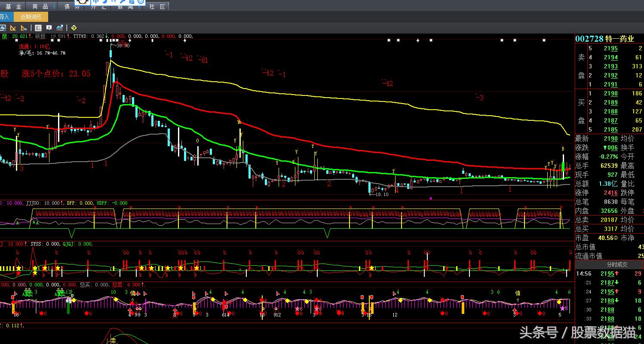Click buy level 1 price 2190
This screenshot has width=644, height=344.
point(610,94)
